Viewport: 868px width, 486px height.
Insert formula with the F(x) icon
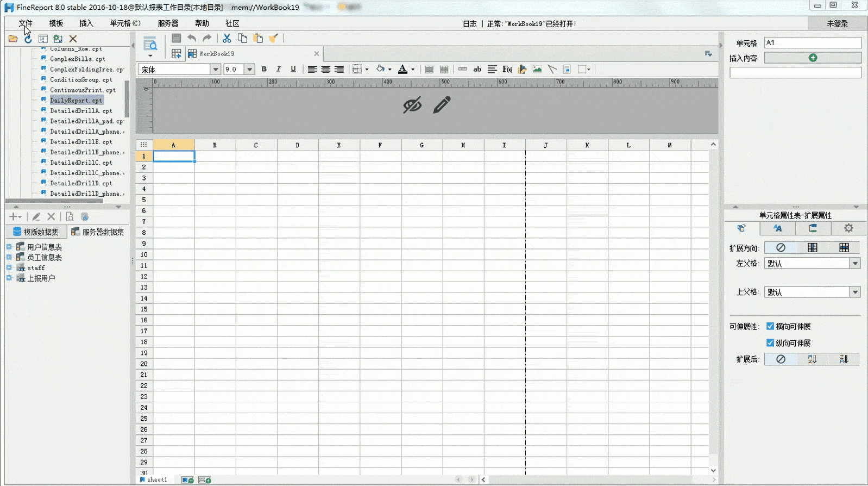pyautogui.click(x=507, y=69)
